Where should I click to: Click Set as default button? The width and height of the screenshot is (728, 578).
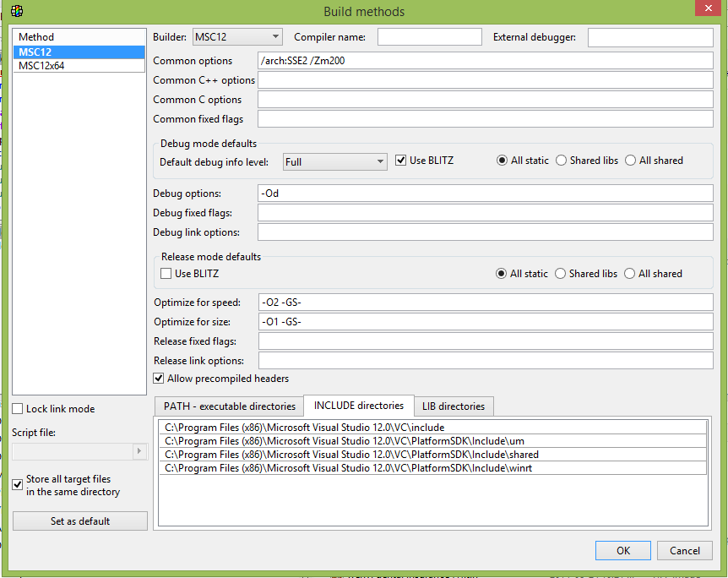80,521
